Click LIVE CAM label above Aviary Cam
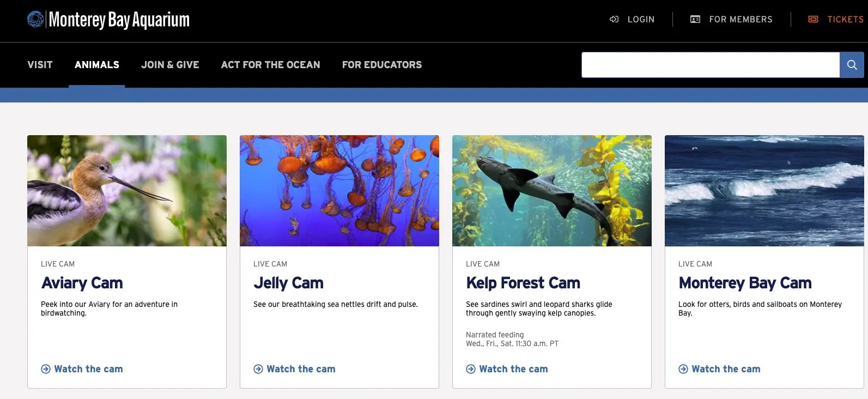 58,264
